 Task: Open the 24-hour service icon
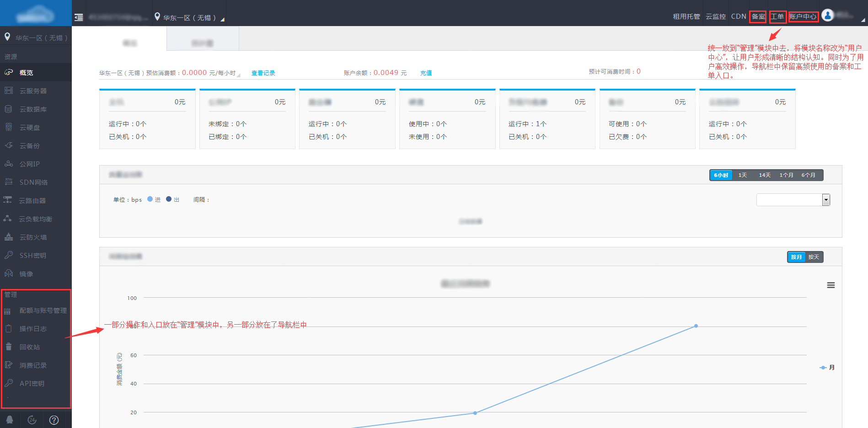(32, 420)
